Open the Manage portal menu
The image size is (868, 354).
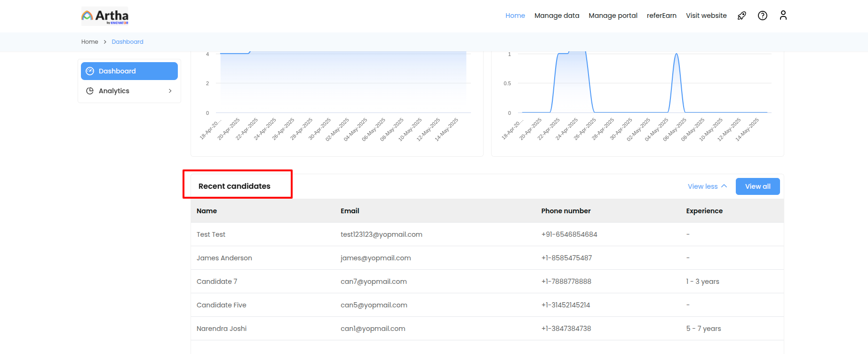[613, 16]
